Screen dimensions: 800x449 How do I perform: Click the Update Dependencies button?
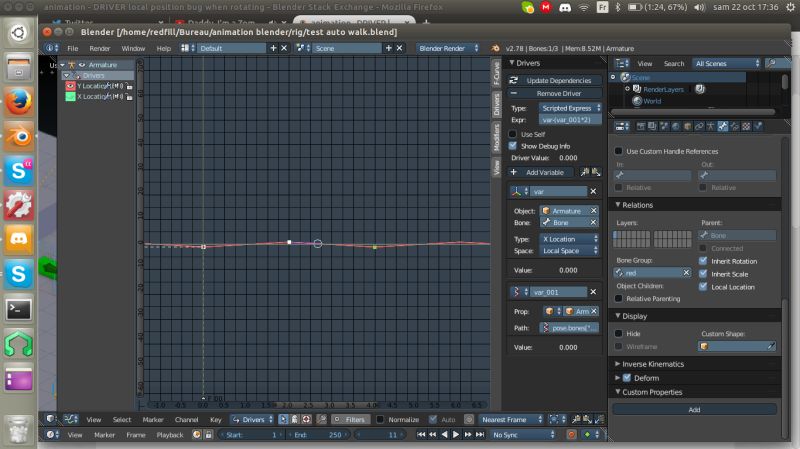[x=555, y=80]
